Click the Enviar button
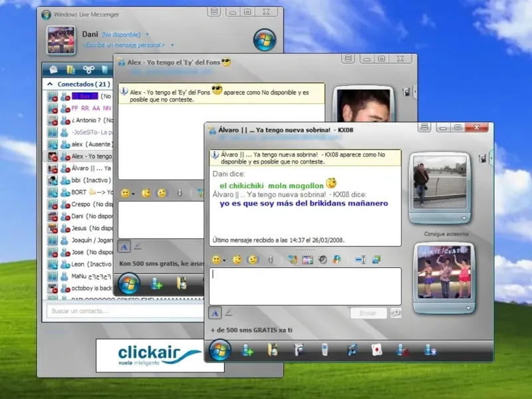 tap(368, 313)
